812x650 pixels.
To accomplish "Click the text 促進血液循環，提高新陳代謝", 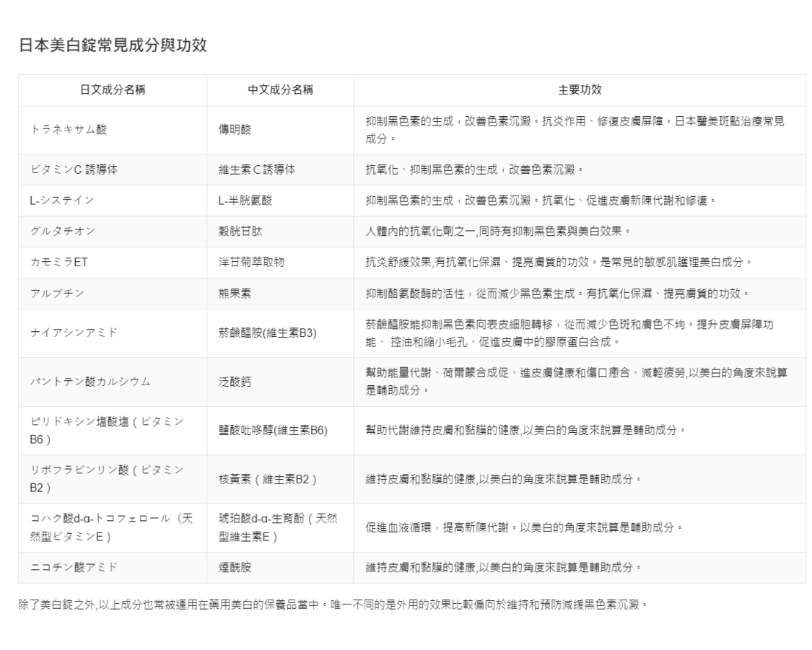I will (437, 528).
